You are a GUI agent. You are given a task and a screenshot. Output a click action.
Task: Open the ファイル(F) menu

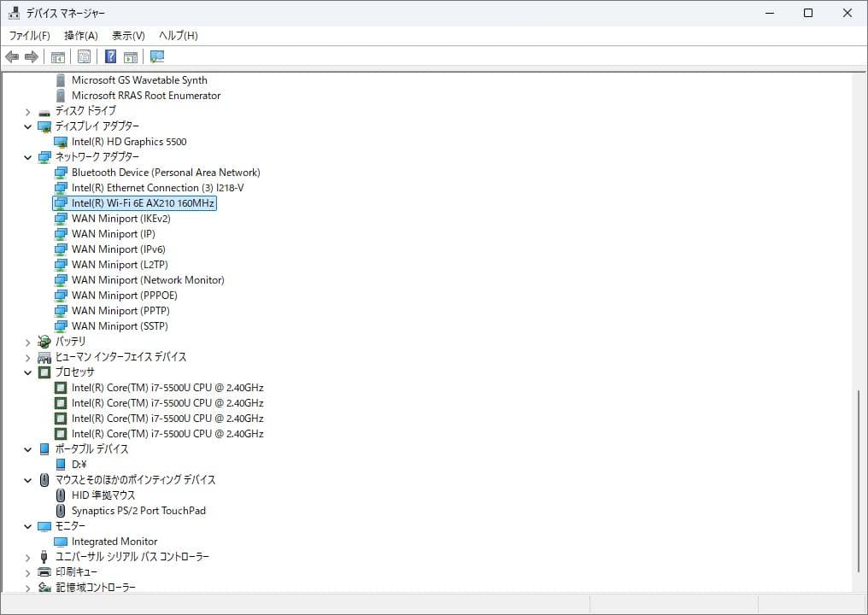tap(29, 35)
